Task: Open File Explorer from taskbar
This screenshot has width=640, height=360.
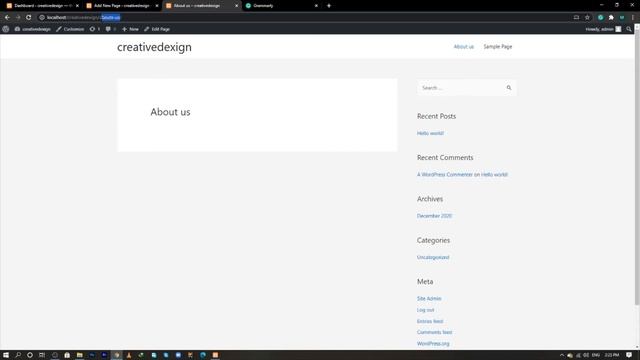Action: pos(80,355)
